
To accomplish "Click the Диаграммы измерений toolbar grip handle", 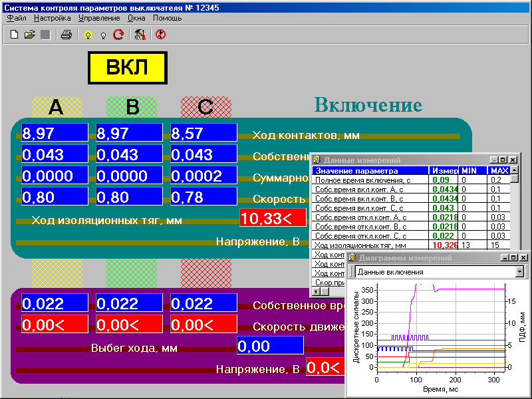I will (352, 272).
